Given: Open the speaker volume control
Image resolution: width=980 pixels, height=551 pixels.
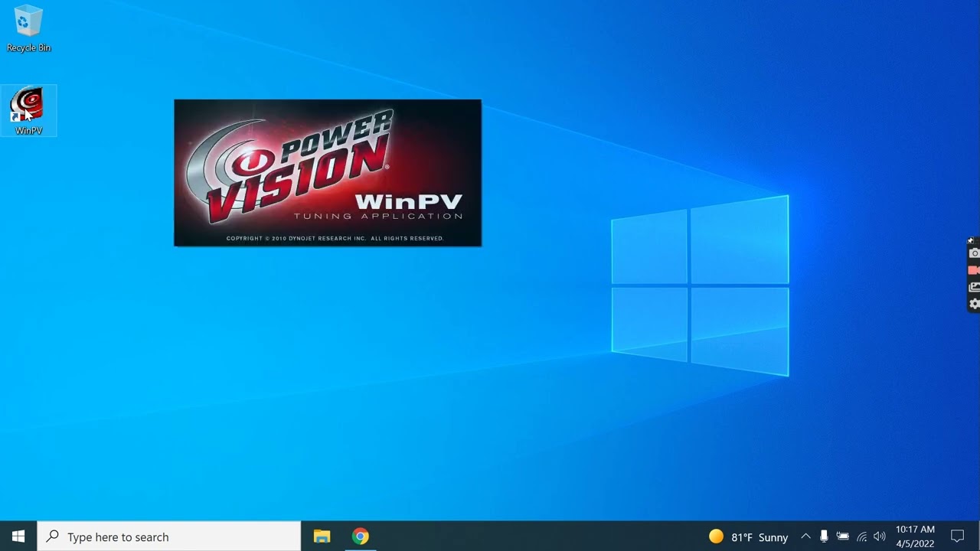Looking at the screenshot, I should [880, 537].
